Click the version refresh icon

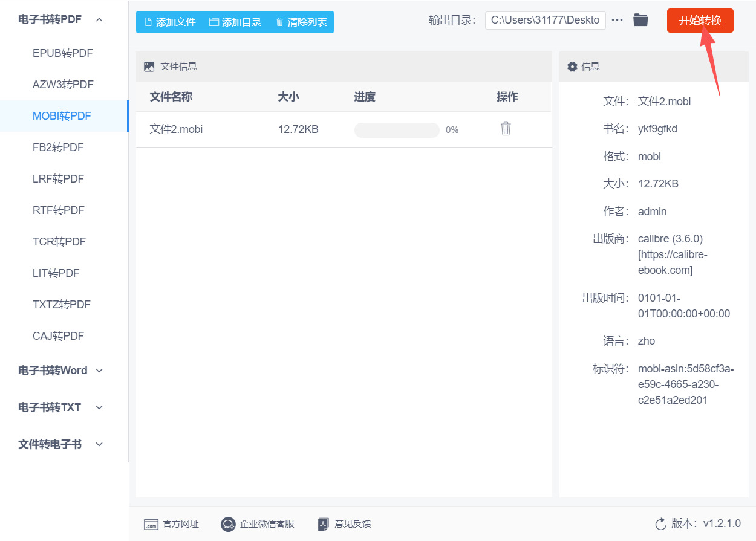[660, 523]
